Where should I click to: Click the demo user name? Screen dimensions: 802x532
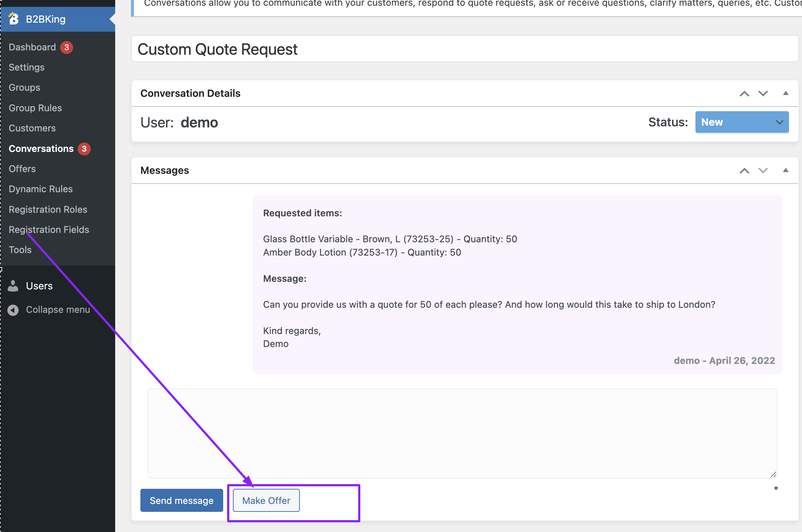click(199, 123)
